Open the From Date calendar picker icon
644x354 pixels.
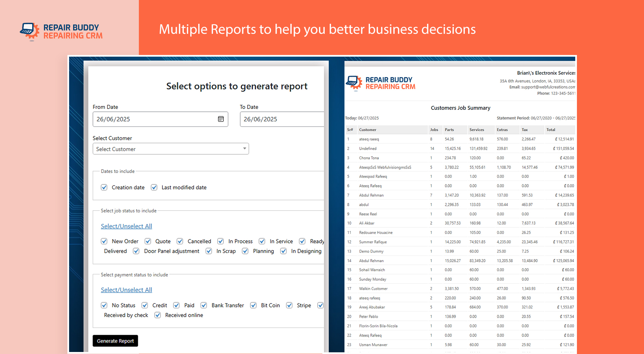click(x=221, y=119)
